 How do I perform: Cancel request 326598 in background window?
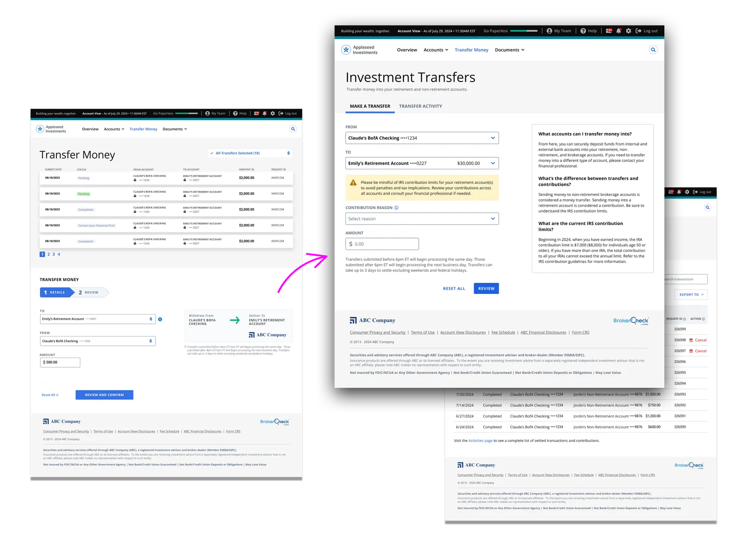click(x=698, y=340)
